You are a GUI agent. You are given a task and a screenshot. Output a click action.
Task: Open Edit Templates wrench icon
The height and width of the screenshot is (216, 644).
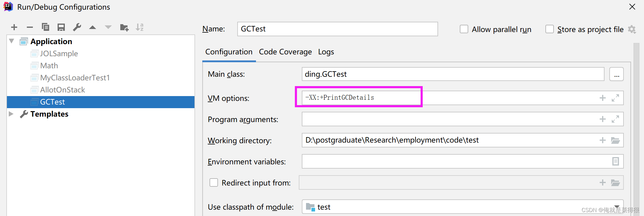point(77,27)
